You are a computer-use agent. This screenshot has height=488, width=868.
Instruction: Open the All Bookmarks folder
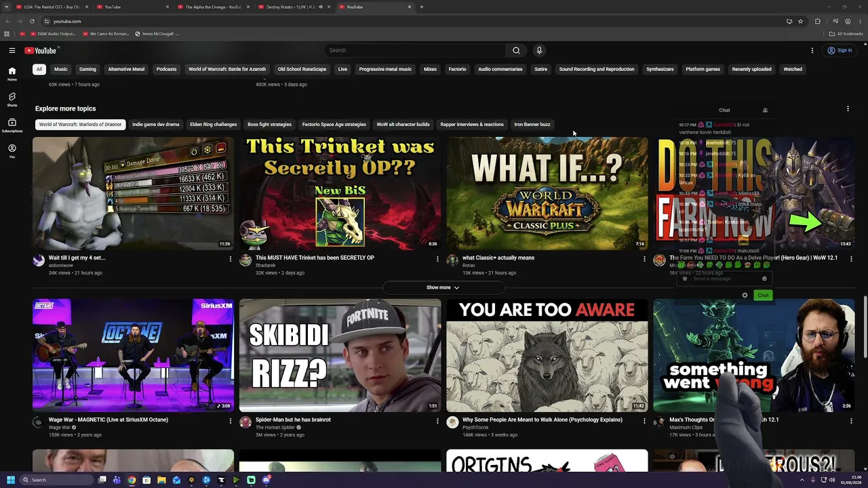point(845,34)
